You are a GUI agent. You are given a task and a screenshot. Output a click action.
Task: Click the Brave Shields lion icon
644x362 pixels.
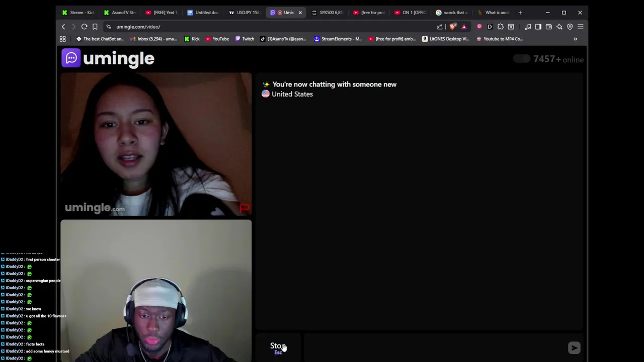click(x=453, y=27)
